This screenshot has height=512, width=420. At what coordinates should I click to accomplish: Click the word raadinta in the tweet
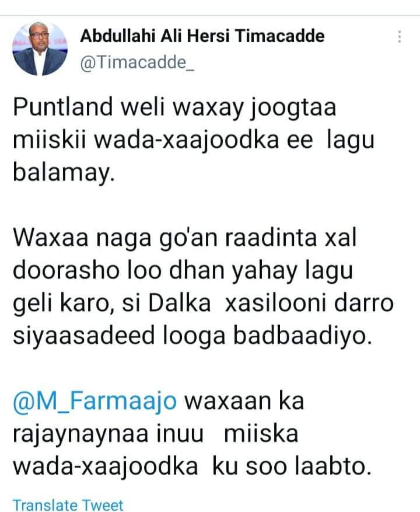point(271,238)
